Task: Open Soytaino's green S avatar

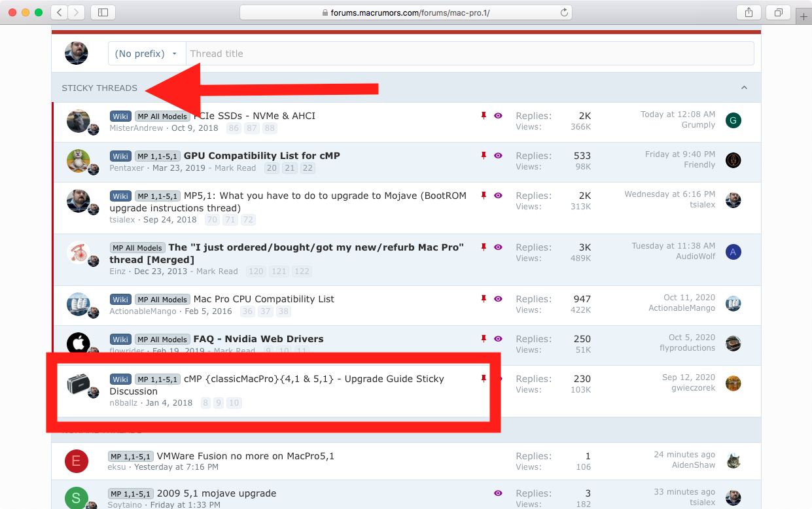Action: pos(76,498)
